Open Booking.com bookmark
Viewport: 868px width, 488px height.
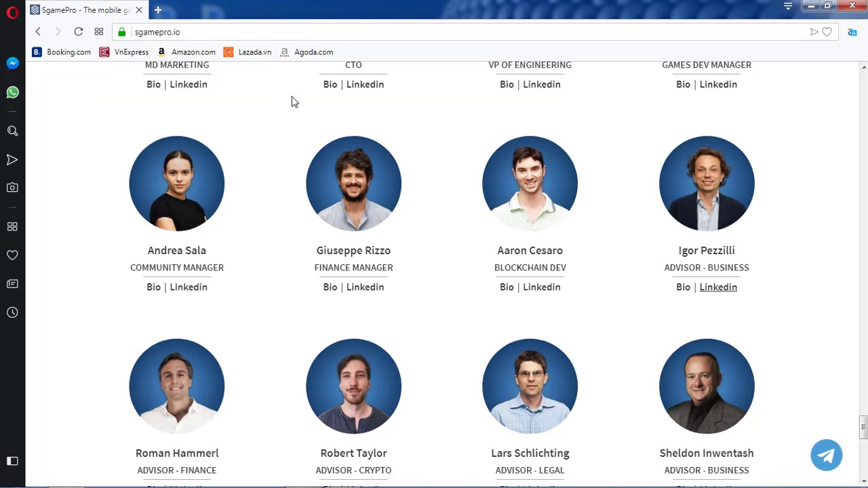62,52
